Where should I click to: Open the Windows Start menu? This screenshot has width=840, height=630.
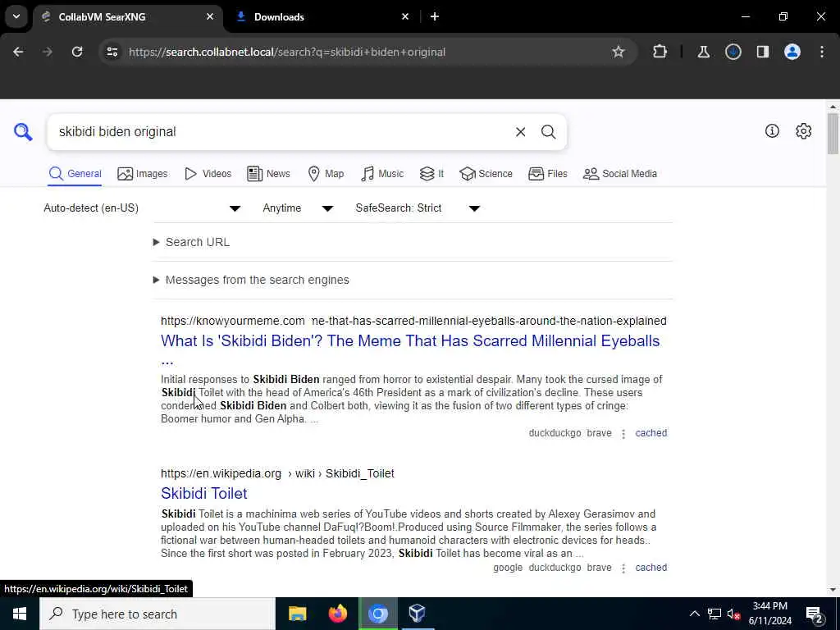tap(20, 614)
